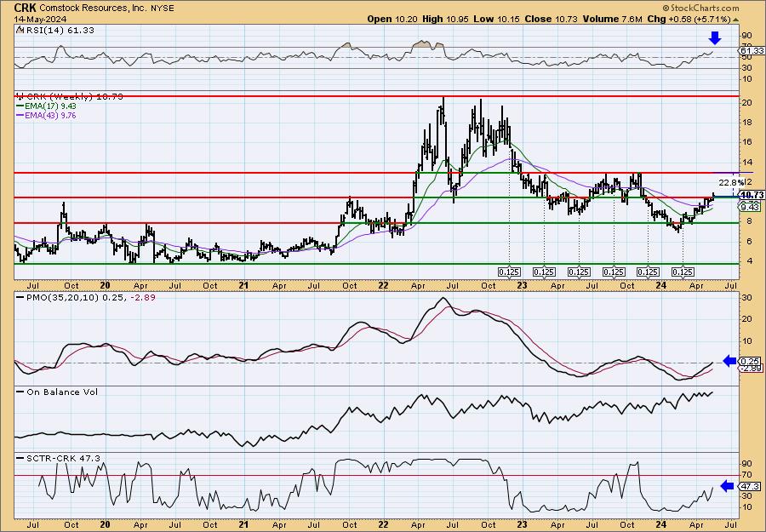Click the 9.43 EMA tag on right axis
The height and width of the screenshot is (532, 766).
(x=751, y=207)
